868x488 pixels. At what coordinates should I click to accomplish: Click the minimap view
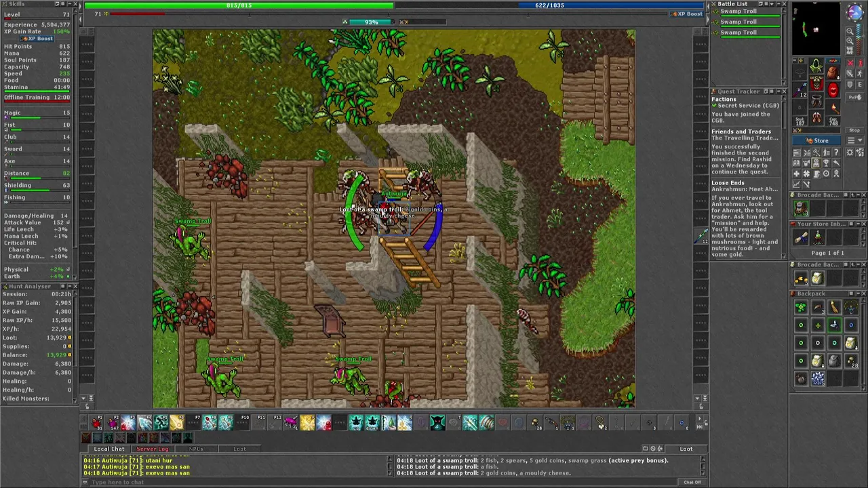coord(816,28)
